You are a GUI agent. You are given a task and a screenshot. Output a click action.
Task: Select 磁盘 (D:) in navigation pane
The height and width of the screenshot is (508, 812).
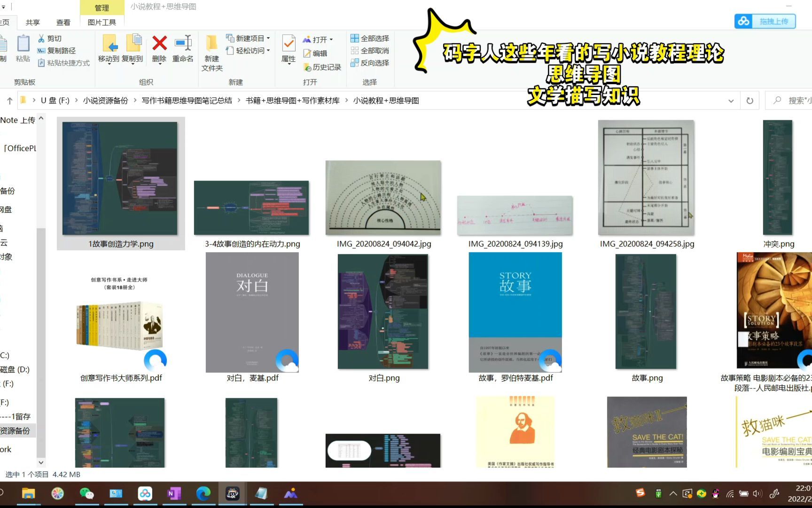15,369
